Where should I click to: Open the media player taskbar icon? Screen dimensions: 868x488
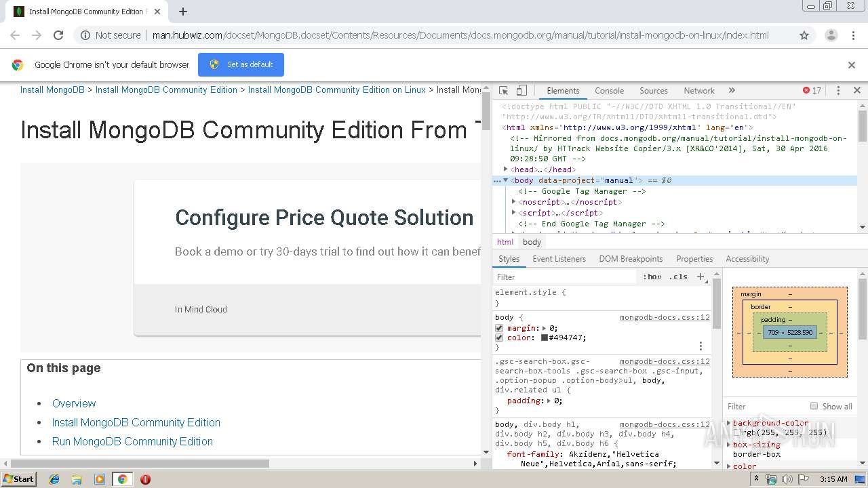point(100,479)
